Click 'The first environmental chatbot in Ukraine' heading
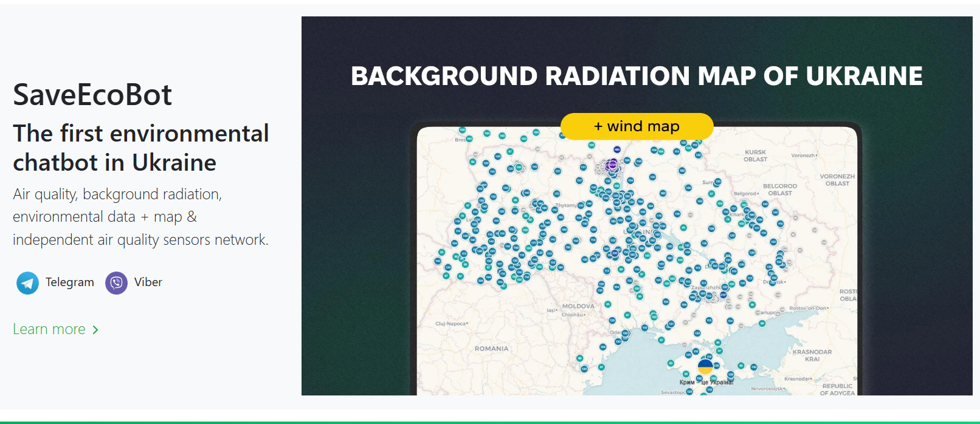980x424 pixels. tap(141, 148)
